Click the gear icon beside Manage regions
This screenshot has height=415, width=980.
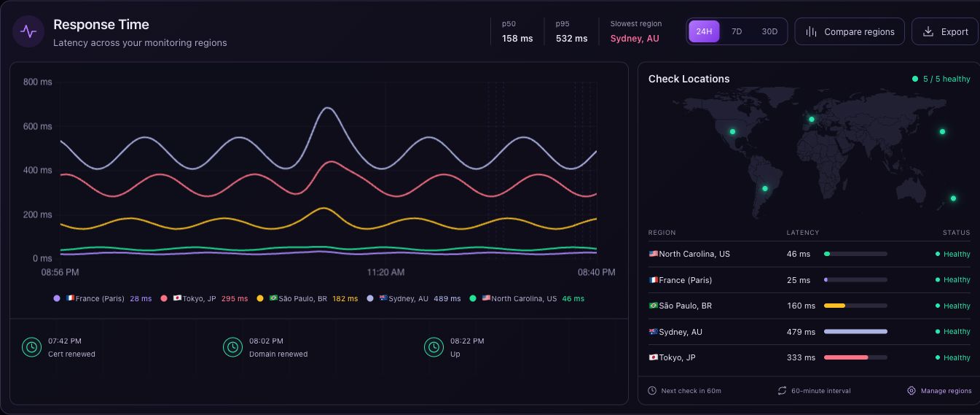pos(912,391)
